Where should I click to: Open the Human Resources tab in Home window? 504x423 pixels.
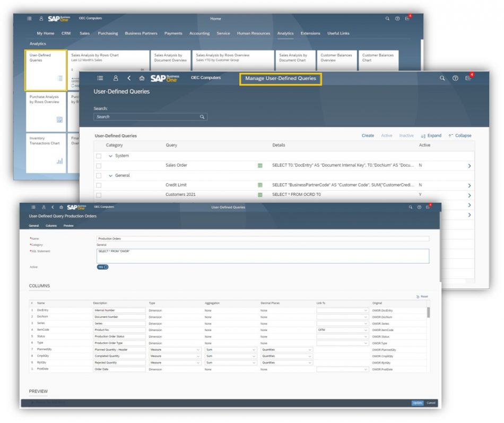254,33
